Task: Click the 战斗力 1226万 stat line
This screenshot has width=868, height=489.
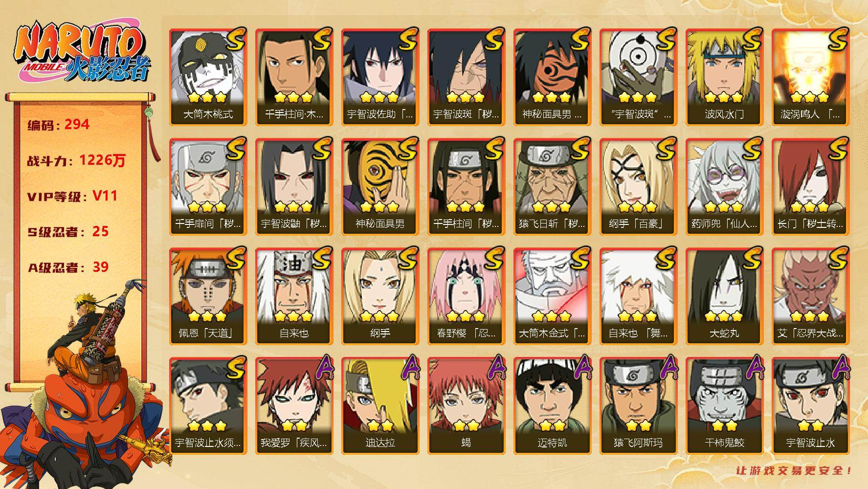Action: pos(76,160)
